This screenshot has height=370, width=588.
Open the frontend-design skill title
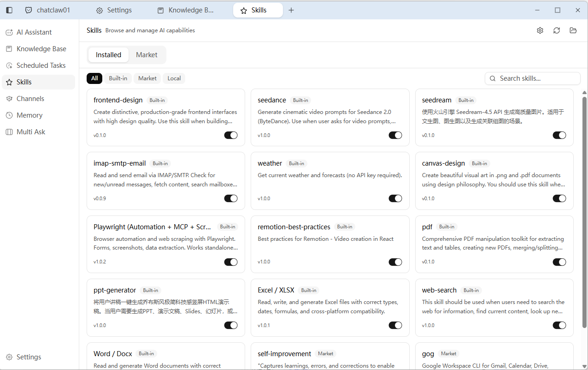(118, 100)
